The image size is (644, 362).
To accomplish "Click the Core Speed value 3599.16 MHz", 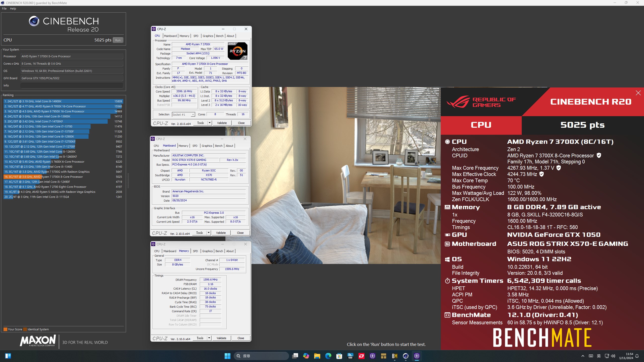I will (x=184, y=92).
